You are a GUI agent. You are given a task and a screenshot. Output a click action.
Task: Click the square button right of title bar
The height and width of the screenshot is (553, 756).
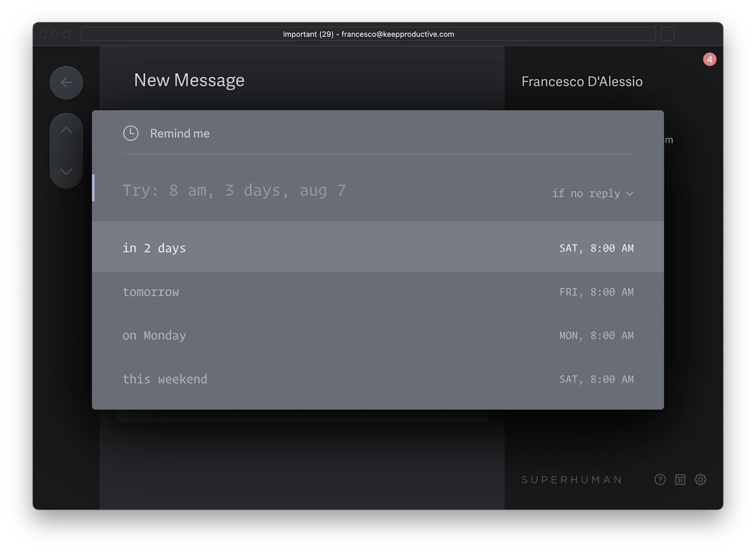coord(667,34)
